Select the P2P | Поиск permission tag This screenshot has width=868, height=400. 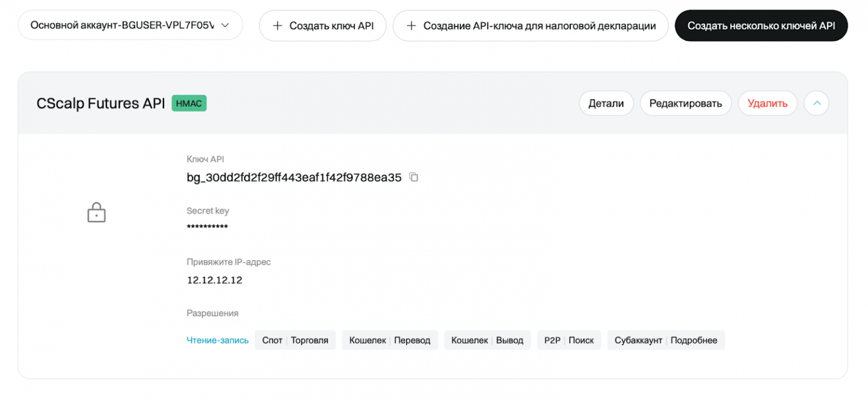(568, 340)
